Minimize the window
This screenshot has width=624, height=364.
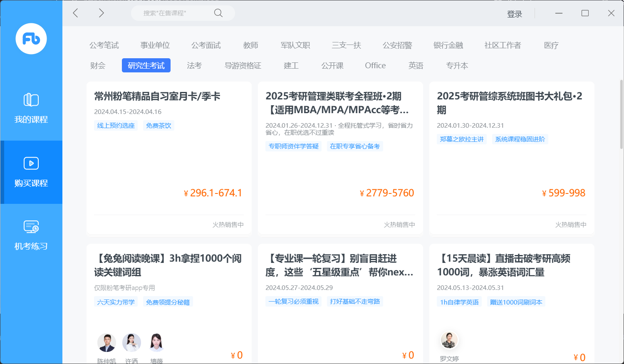click(559, 13)
